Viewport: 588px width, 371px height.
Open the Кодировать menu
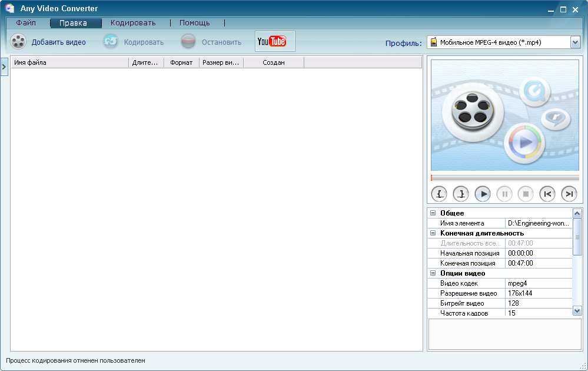pyautogui.click(x=133, y=23)
